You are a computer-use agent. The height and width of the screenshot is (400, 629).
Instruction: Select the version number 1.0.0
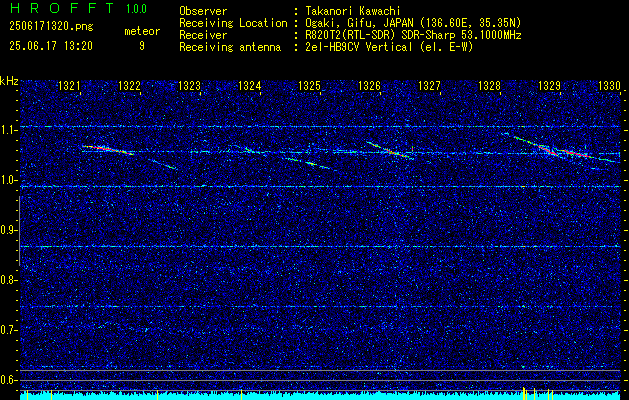tap(136, 9)
